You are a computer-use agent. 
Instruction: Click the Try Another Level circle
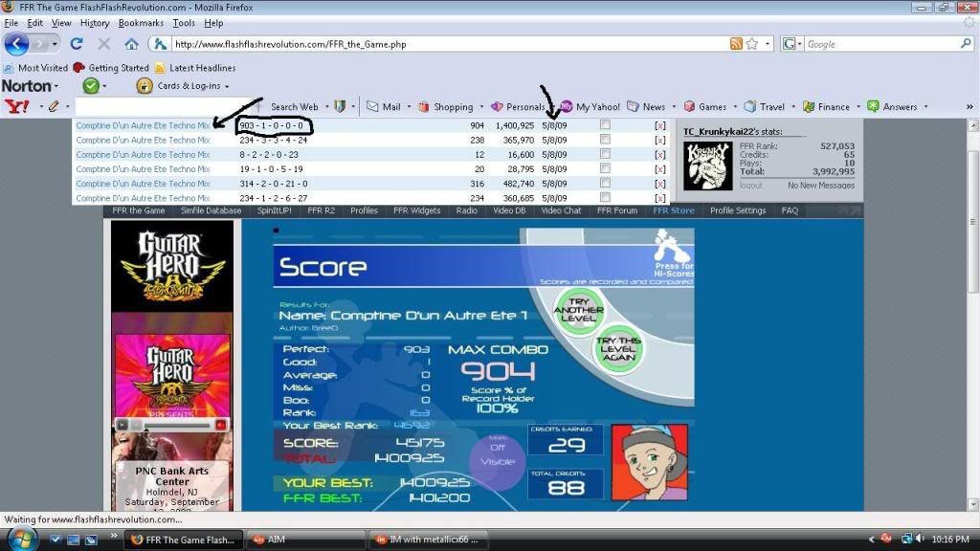(579, 310)
